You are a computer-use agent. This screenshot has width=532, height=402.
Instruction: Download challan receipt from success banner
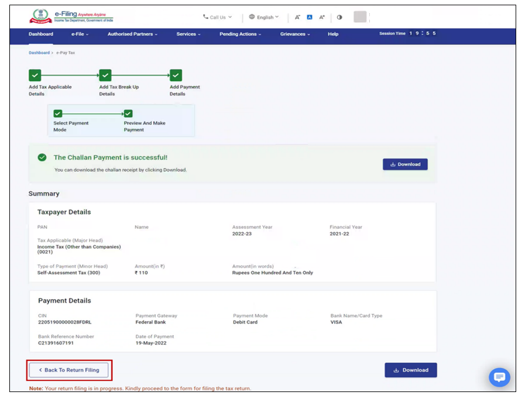click(x=405, y=164)
